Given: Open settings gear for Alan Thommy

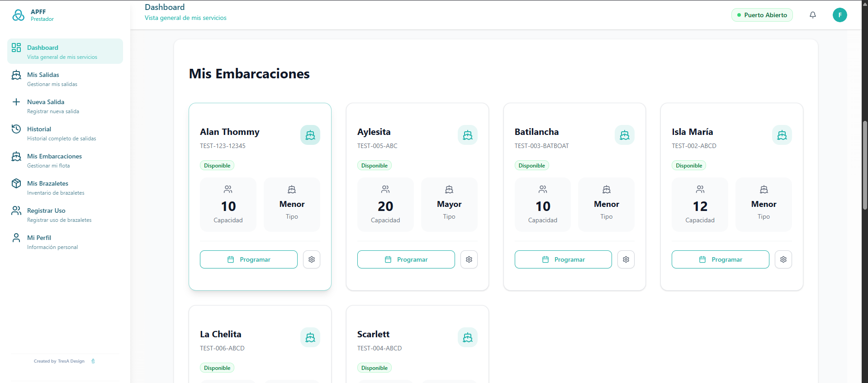Looking at the screenshot, I should (312, 259).
